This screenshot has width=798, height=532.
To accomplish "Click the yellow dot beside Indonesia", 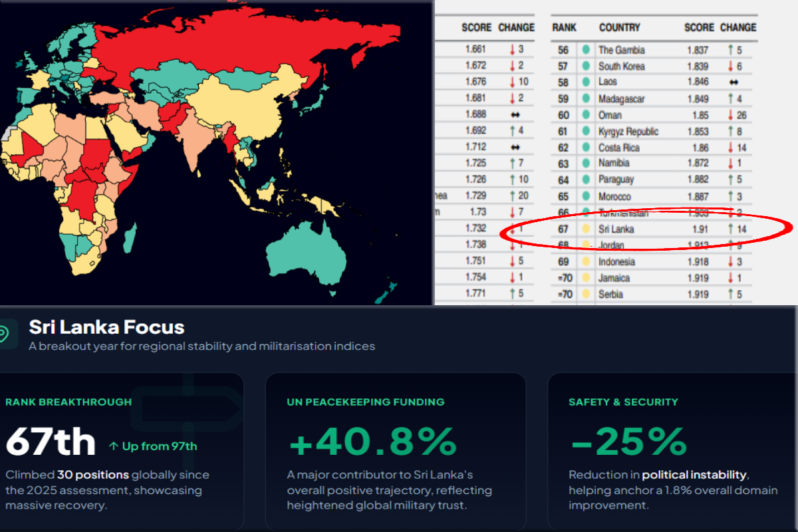I will (586, 262).
